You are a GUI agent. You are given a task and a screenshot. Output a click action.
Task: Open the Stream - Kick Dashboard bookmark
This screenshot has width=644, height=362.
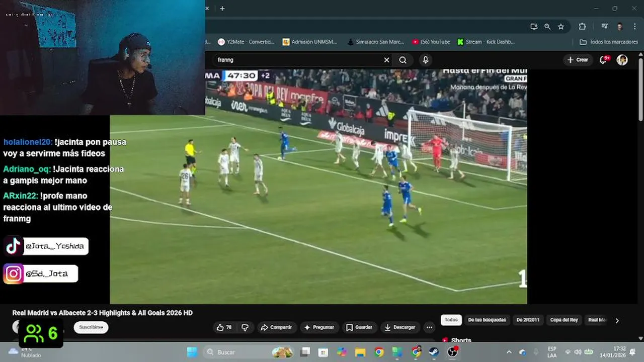click(x=486, y=42)
